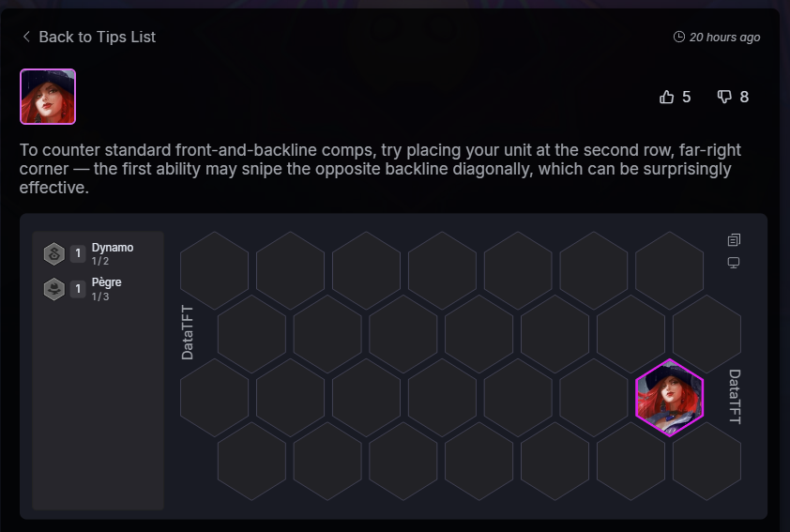Click the 20 hours ago timestamp

click(724, 38)
